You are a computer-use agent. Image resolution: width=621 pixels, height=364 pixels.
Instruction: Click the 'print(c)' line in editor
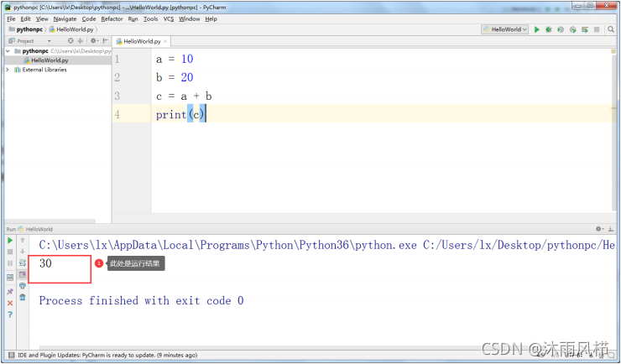tap(180, 114)
